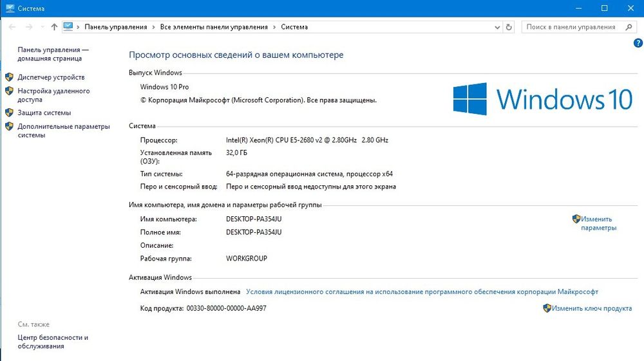The height and width of the screenshot is (361, 644).
Task: Open Центр безопасности и обслуживания
Action: (x=53, y=342)
